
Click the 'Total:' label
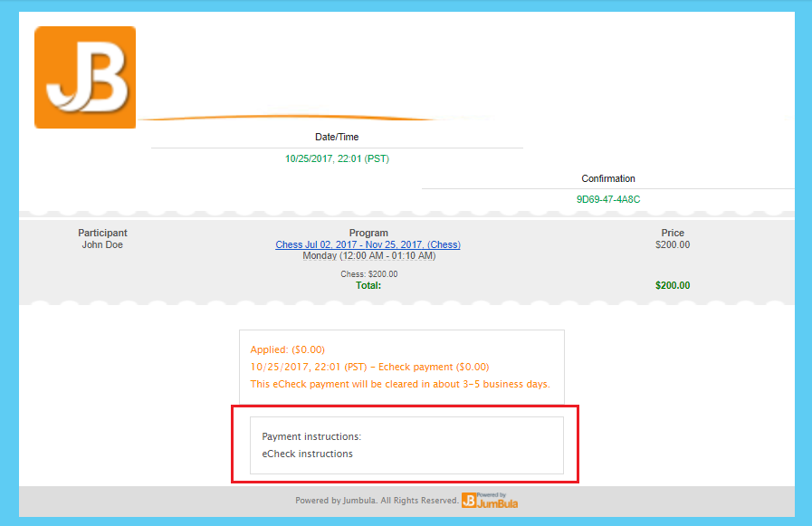[x=368, y=285]
